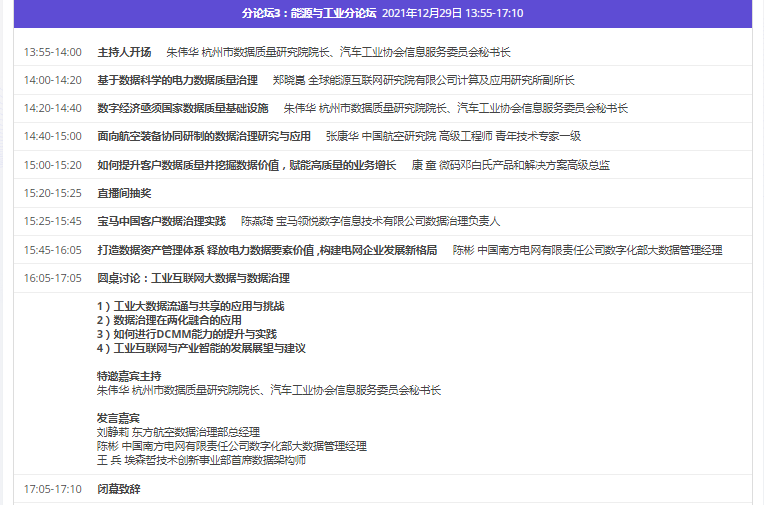Click the 闭幕致辞 closing session item

coord(118,490)
